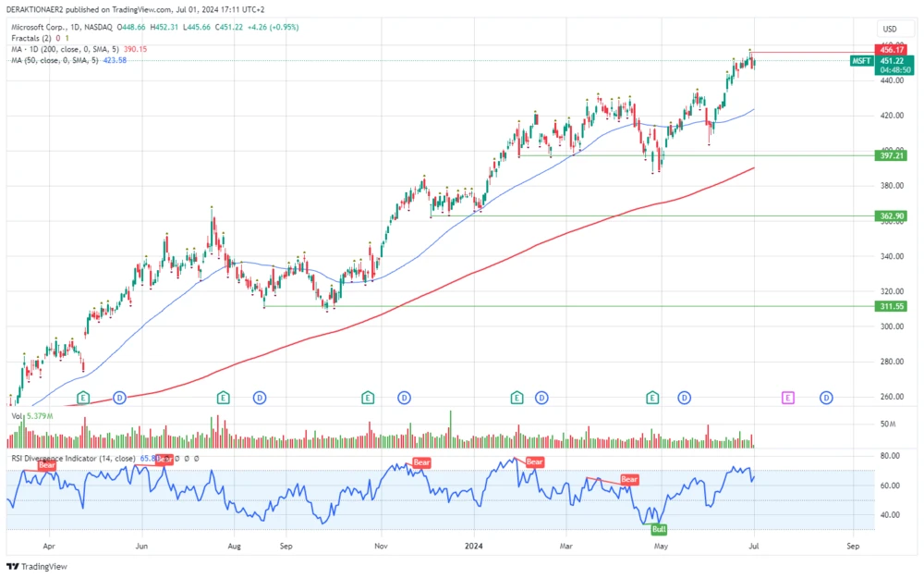
Task: Click the magenta upcoming earnings "E" marker
Action: tap(789, 397)
